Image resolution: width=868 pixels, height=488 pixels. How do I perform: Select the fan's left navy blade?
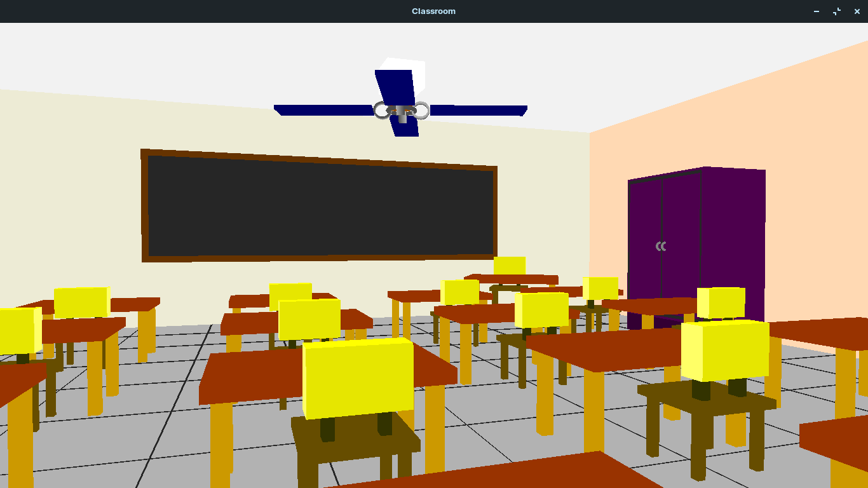tap(324, 110)
